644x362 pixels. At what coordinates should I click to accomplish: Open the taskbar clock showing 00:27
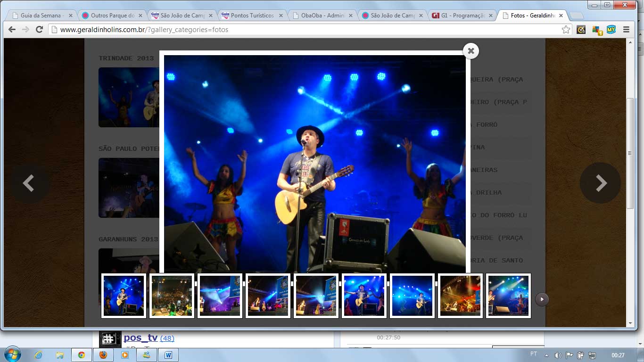pos(618,355)
